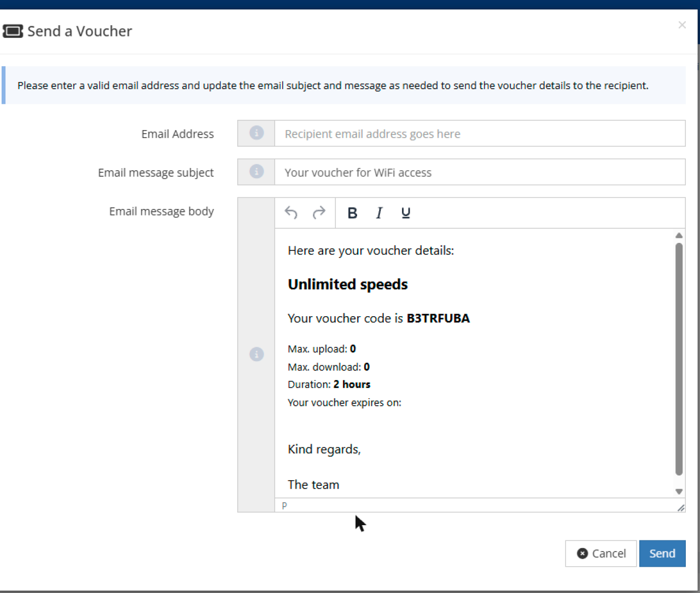Toggle italic formatting in the editor

pyautogui.click(x=379, y=213)
